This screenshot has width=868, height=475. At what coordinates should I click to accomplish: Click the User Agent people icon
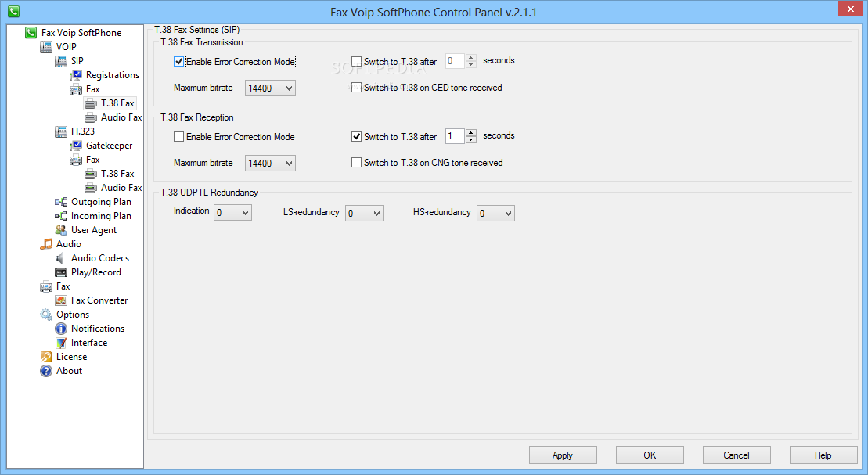tap(61, 230)
